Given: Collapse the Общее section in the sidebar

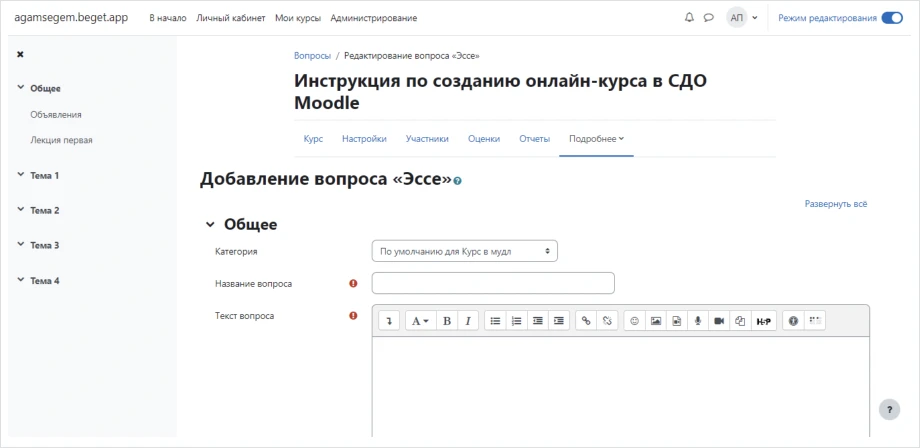Looking at the screenshot, I should [x=21, y=88].
